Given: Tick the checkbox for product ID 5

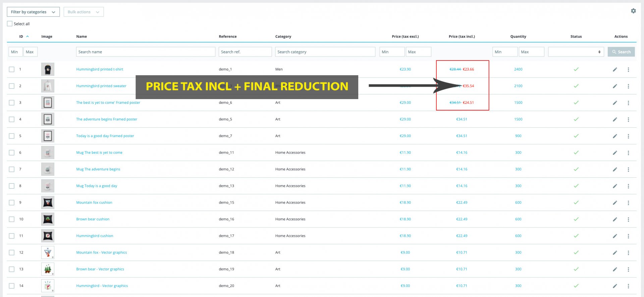Looking at the screenshot, I should 12,136.
